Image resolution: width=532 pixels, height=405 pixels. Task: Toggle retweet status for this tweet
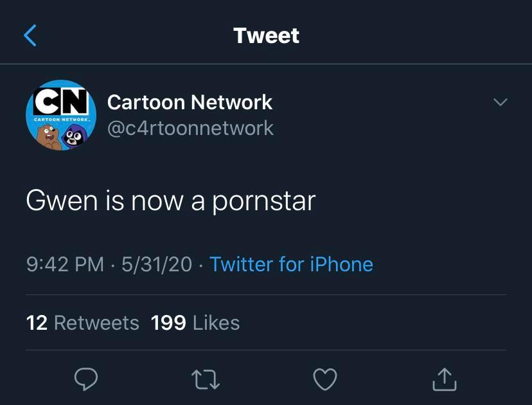[x=206, y=381]
